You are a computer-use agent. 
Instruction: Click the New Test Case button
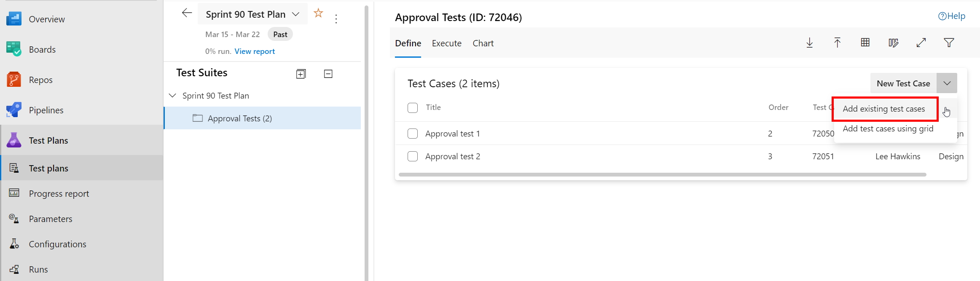[903, 83]
